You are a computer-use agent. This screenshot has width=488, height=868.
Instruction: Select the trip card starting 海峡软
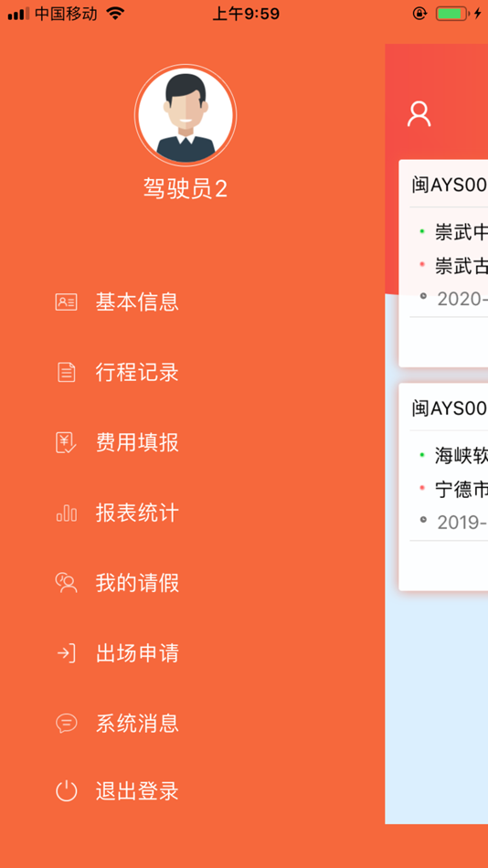(x=443, y=487)
